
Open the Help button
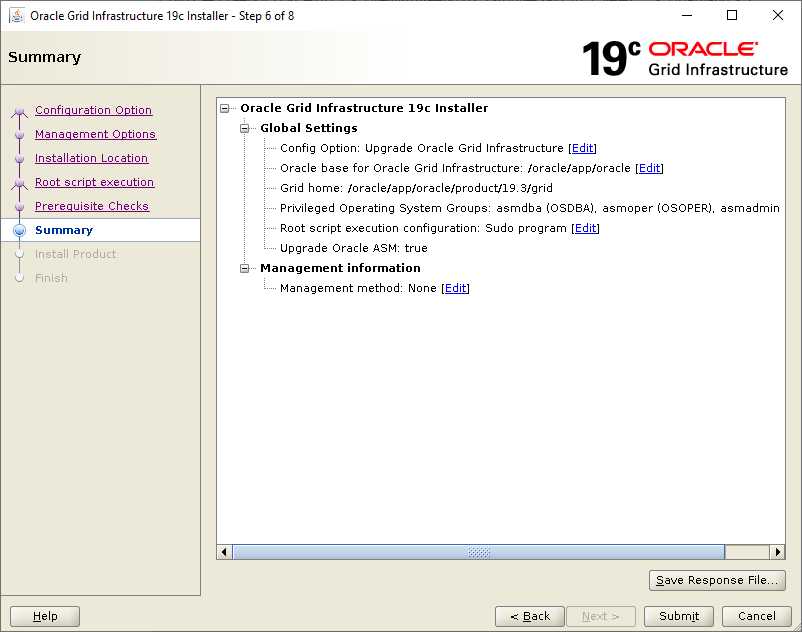(45, 616)
